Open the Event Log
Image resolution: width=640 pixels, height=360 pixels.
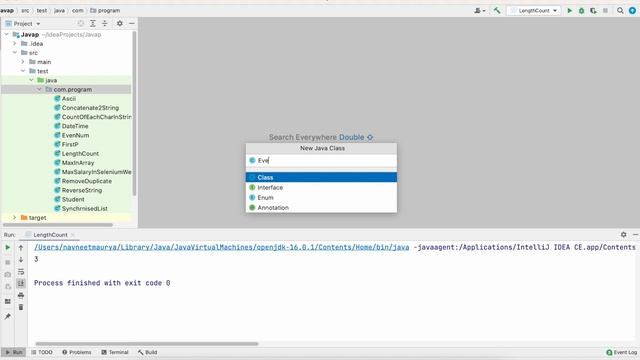pyautogui.click(x=622, y=352)
